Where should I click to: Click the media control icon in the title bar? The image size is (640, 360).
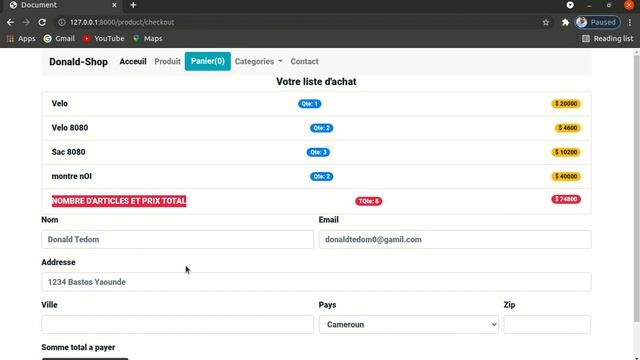[x=570, y=5]
